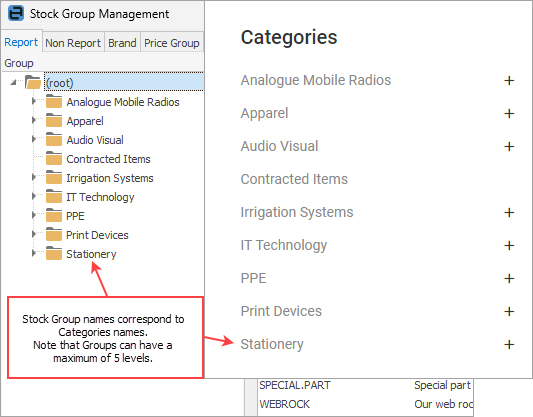Select PPE group in tree
Viewport: 533px width, 417px height.
click(75, 216)
